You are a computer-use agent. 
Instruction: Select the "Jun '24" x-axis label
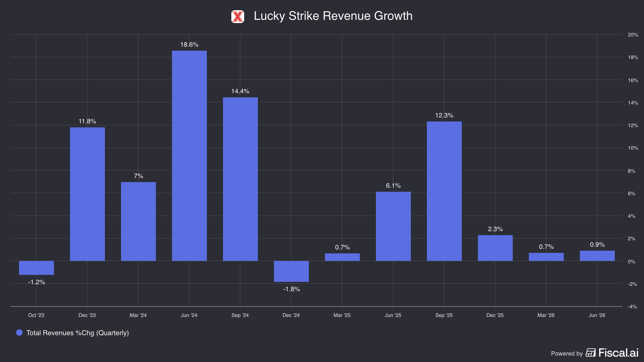pos(189,315)
